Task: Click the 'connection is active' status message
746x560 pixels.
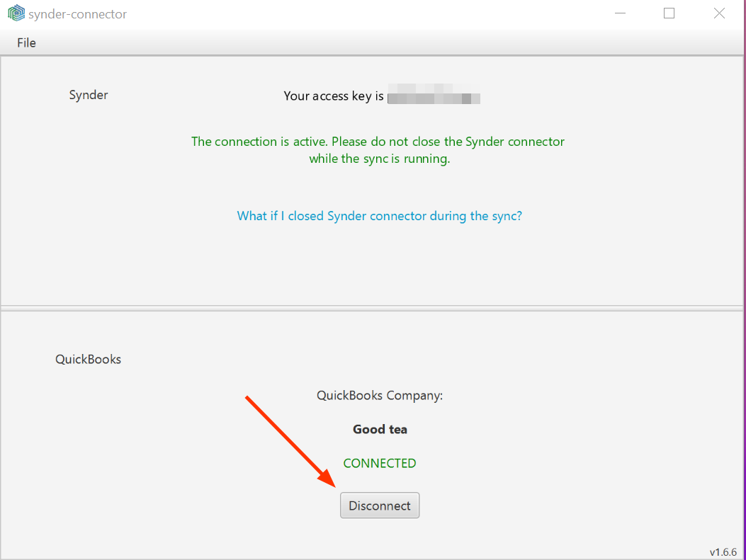Action: pos(378,150)
